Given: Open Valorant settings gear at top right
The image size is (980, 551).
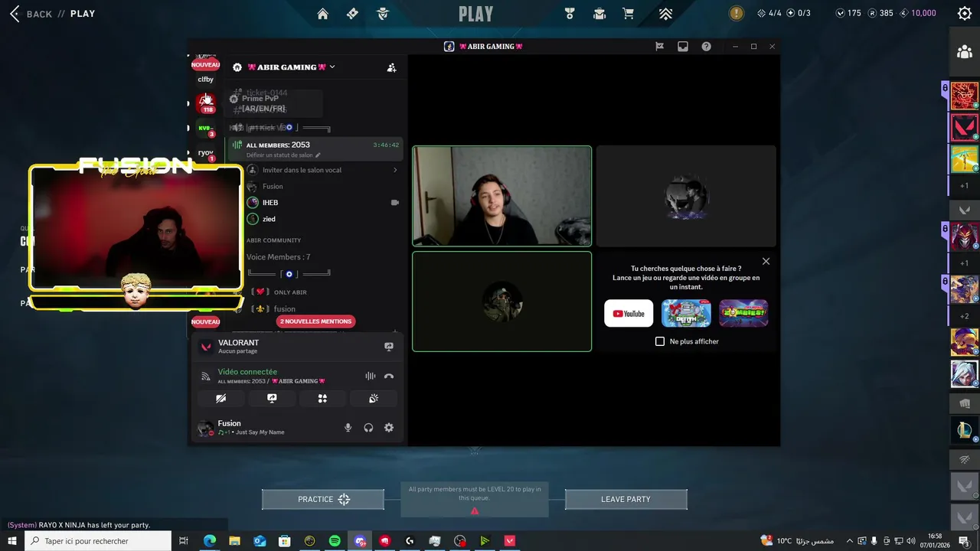Looking at the screenshot, I should (x=965, y=14).
